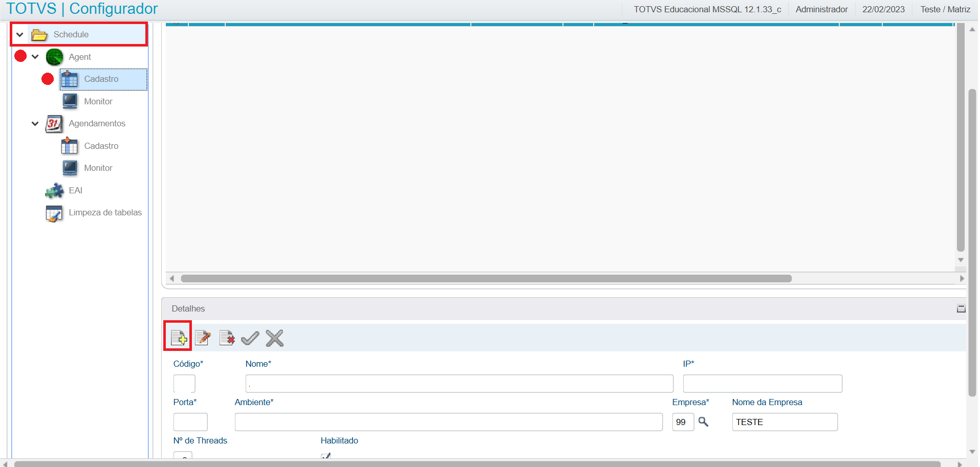Viewport: 980px width, 467px height.
Task: Toggle the Habilitado checkbox
Action: pos(325,456)
